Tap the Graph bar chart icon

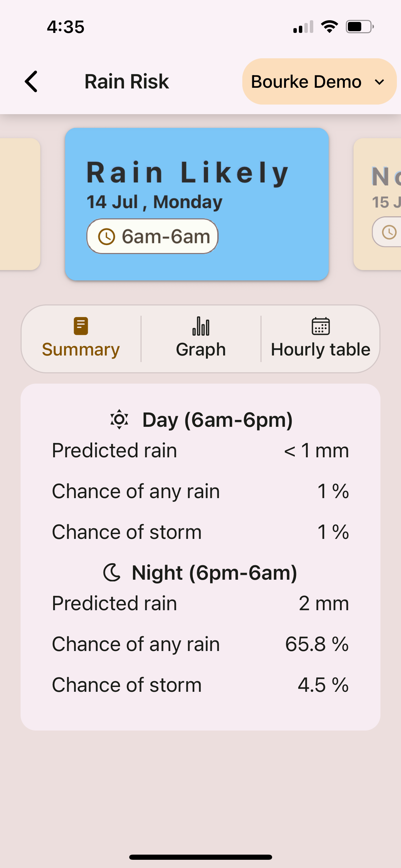pos(201,326)
